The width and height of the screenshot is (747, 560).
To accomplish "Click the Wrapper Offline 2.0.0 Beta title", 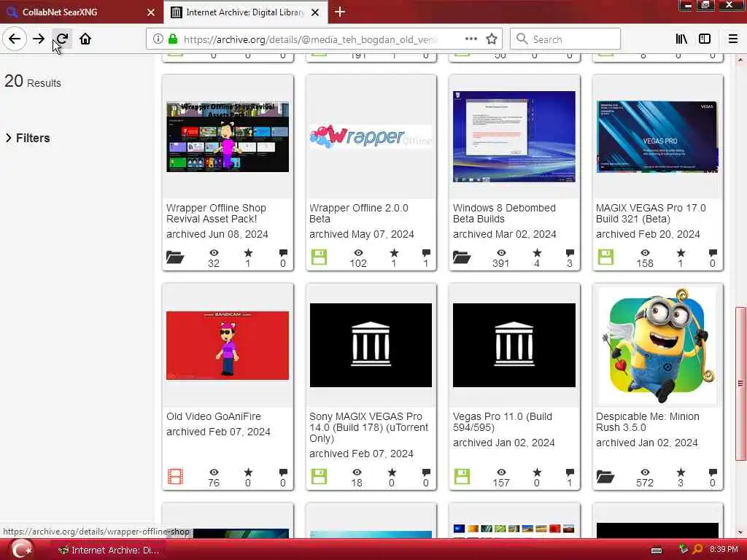I will point(358,214).
